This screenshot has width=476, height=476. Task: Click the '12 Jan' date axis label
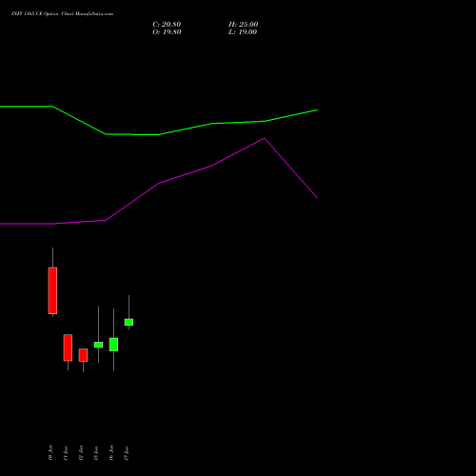[81, 452]
